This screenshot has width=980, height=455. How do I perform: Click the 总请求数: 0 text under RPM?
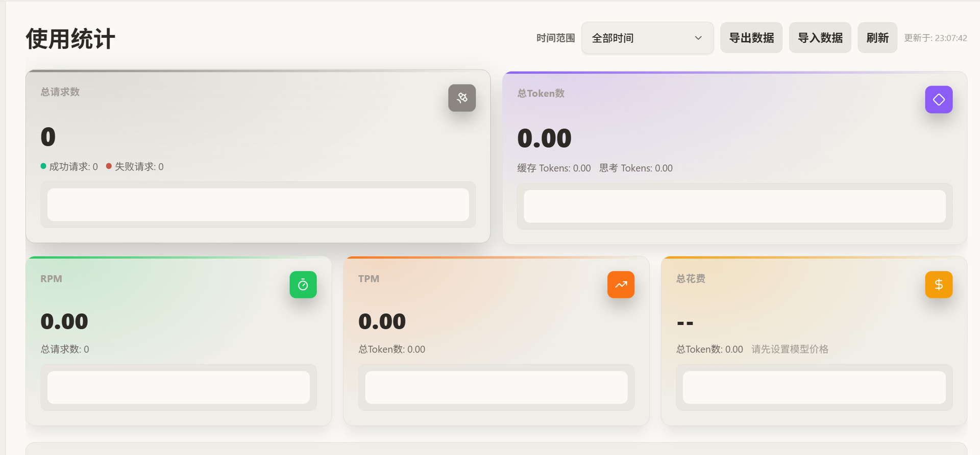click(x=65, y=349)
